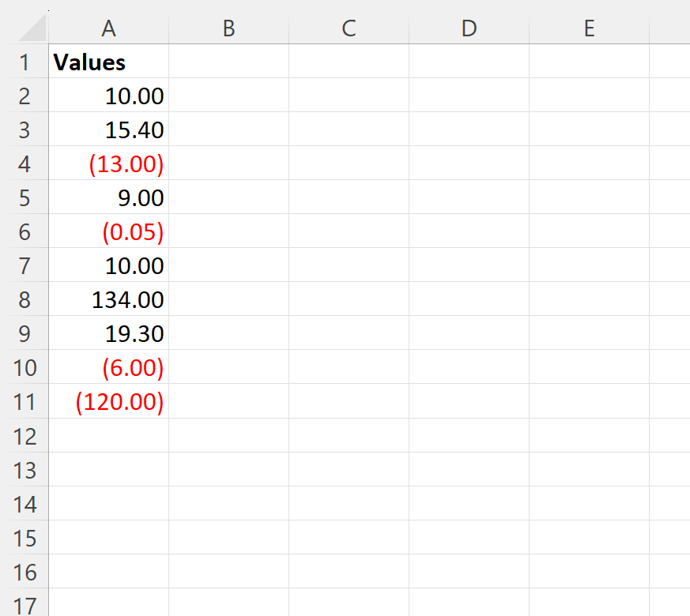This screenshot has height=616, width=690.
Task: Click cell A7 with value 10.00
Action: tap(109, 265)
